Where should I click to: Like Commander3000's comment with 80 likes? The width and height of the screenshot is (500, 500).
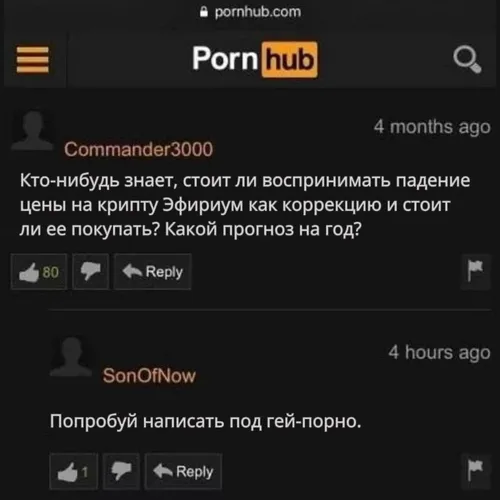(39, 272)
